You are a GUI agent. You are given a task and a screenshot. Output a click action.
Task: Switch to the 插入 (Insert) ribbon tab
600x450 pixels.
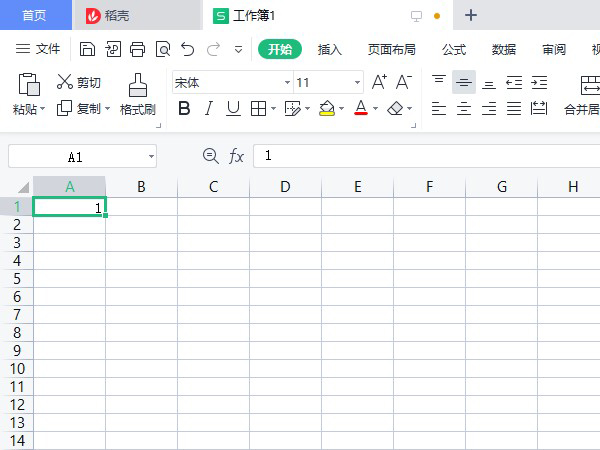click(329, 49)
